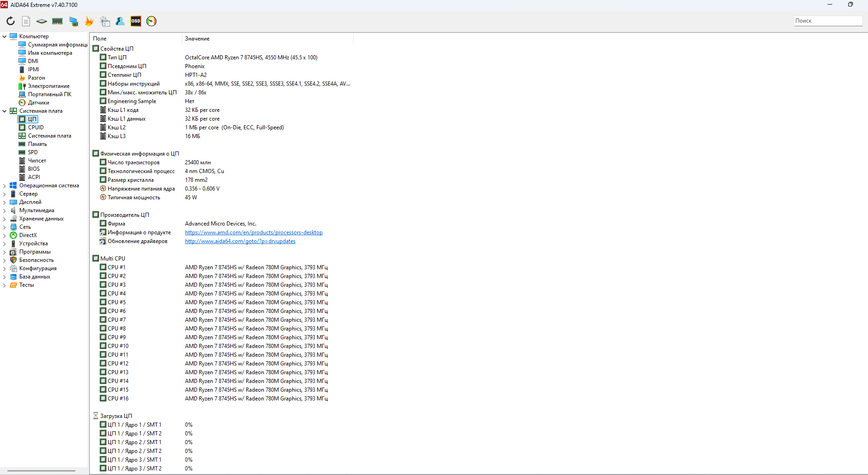The width and height of the screenshot is (868, 475).
Task: Click the Электропитание battery icon in tree
Action: click(22, 86)
